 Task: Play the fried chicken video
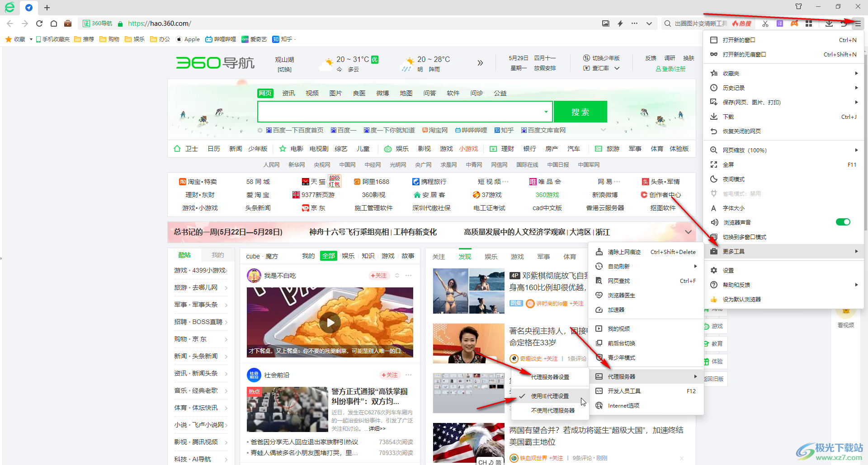point(330,323)
